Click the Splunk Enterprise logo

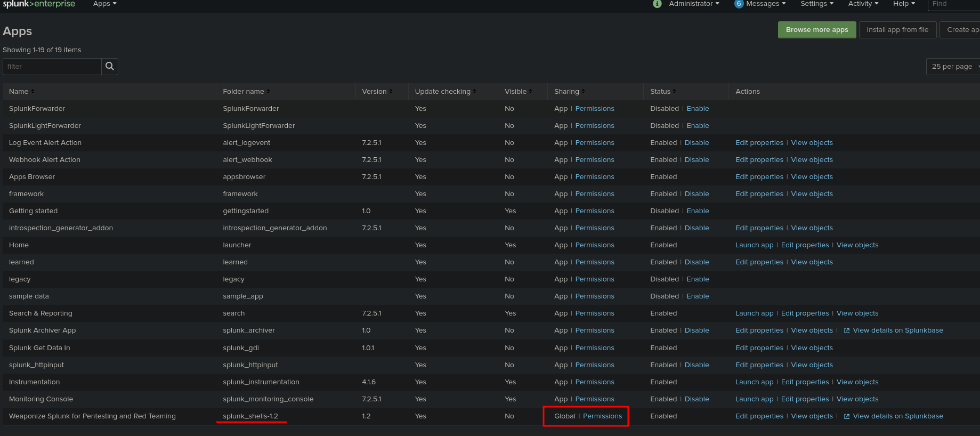[x=39, y=4]
